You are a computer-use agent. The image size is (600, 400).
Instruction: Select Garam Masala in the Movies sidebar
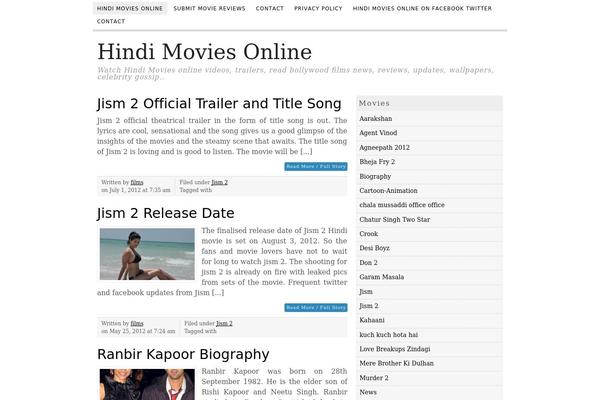point(381,276)
